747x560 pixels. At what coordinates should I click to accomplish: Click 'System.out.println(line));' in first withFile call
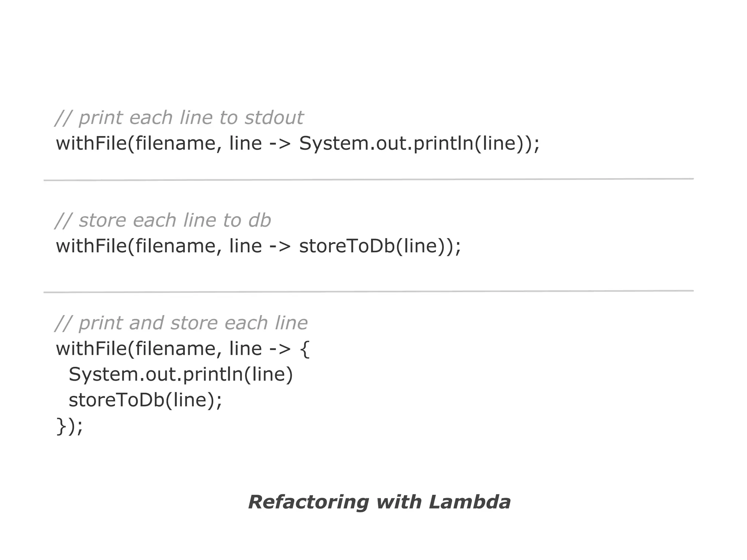click(419, 143)
